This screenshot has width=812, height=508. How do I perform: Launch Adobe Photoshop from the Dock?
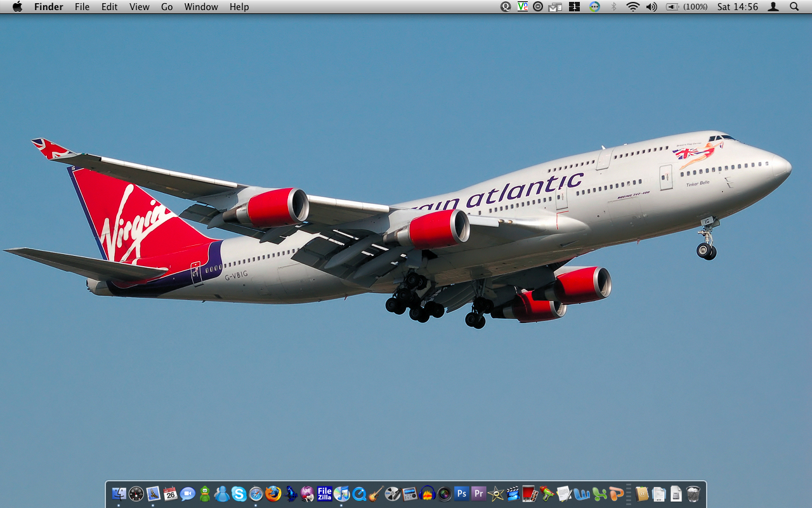tap(462, 493)
